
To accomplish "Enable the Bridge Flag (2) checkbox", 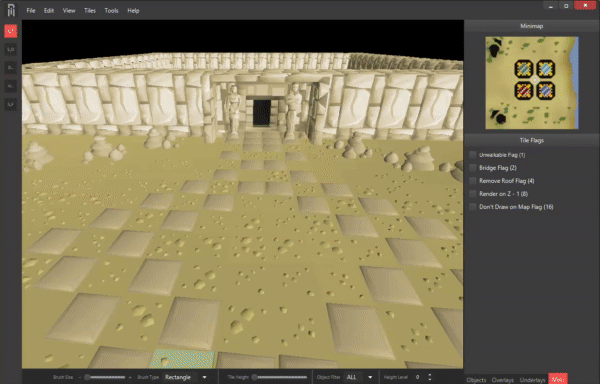I will click(x=473, y=168).
